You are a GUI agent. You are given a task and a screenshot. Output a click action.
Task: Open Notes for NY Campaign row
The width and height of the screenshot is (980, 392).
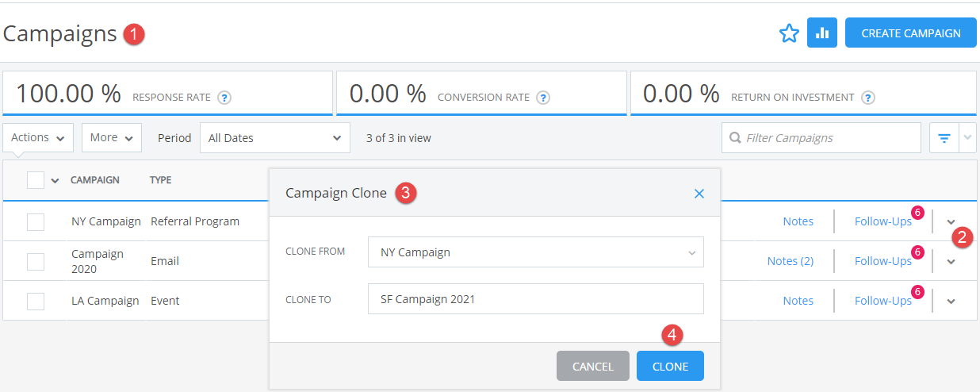coord(798,221)
